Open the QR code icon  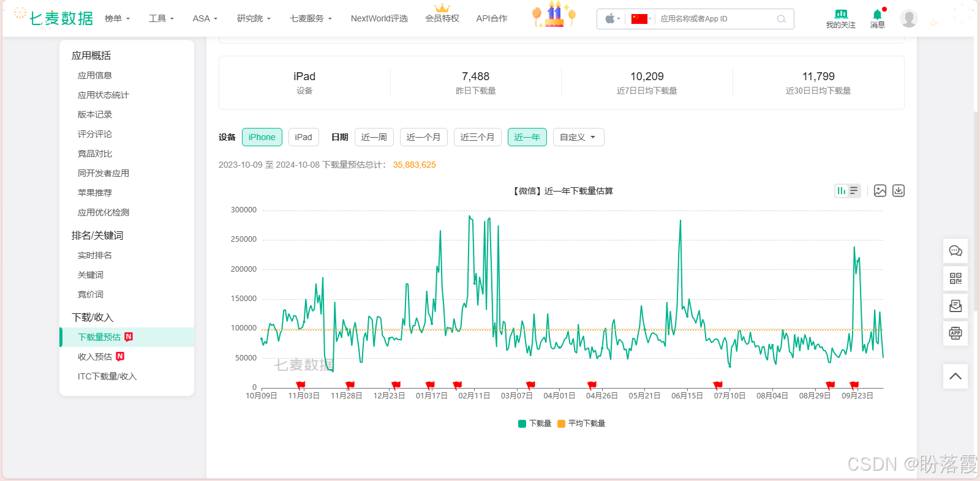956,278
